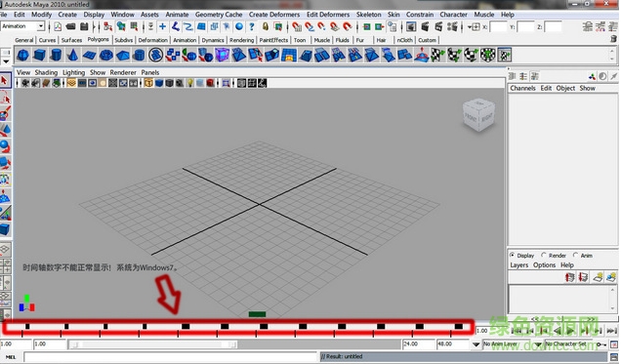Click the MEL command line label
The image size is (621, 364).
[11, 357]
